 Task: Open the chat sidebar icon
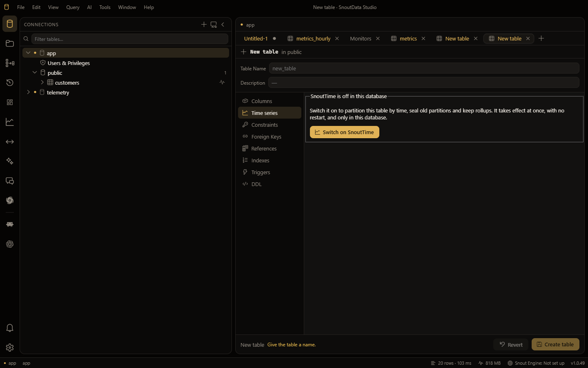tap(10, 181)
